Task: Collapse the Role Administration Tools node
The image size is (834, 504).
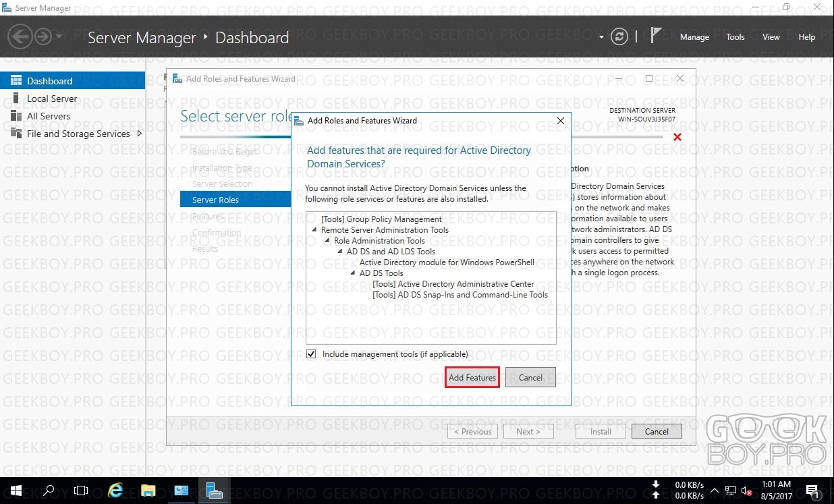Action: 327,241
